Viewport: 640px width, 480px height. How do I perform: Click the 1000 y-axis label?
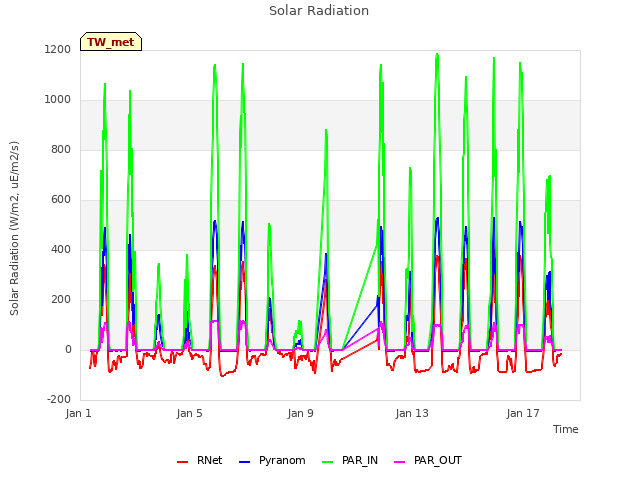point(58,100)
